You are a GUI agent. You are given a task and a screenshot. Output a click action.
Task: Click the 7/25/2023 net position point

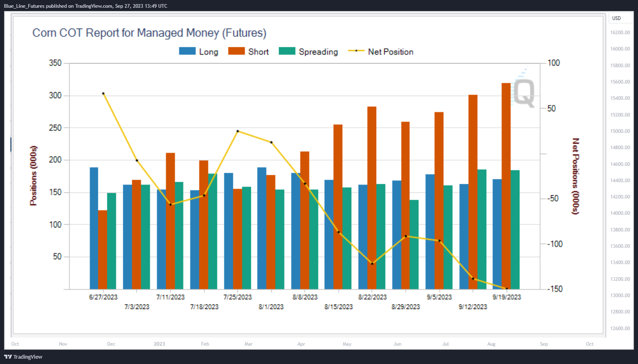[238, 131]
